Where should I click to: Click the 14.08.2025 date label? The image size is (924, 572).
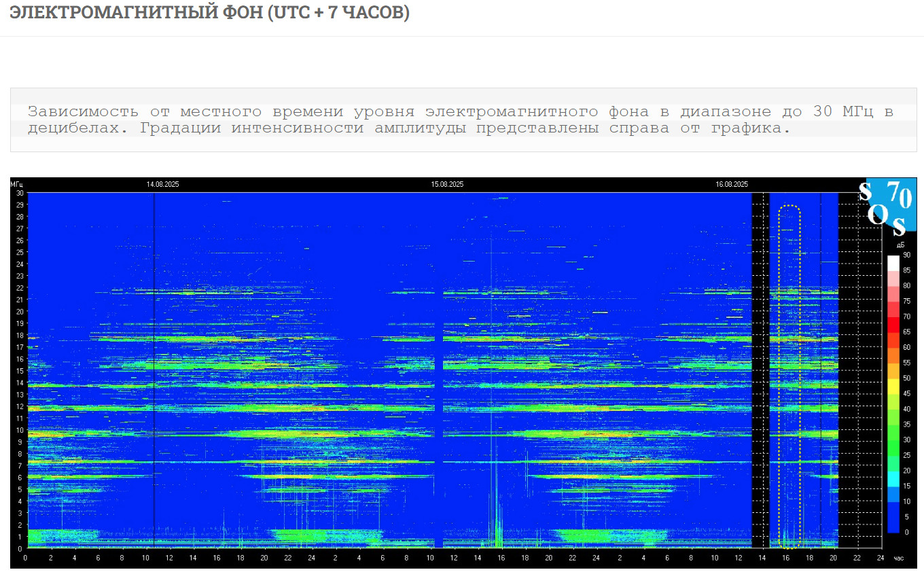point(164,184)
